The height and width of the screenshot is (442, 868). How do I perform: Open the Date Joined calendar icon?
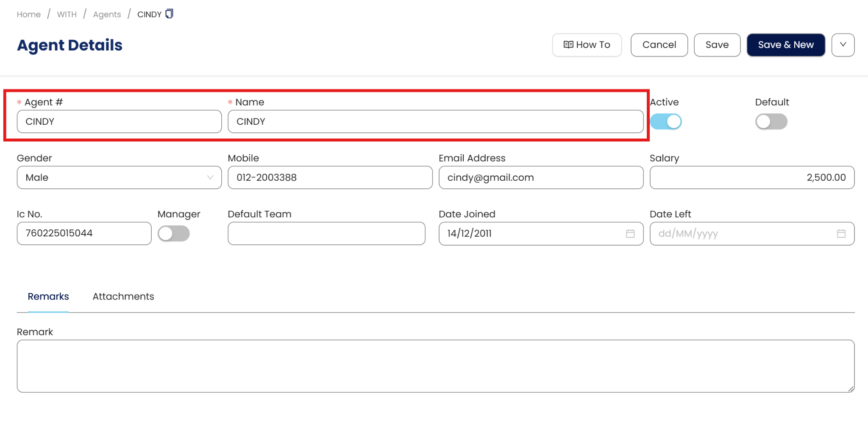click(x=630, y=234)
